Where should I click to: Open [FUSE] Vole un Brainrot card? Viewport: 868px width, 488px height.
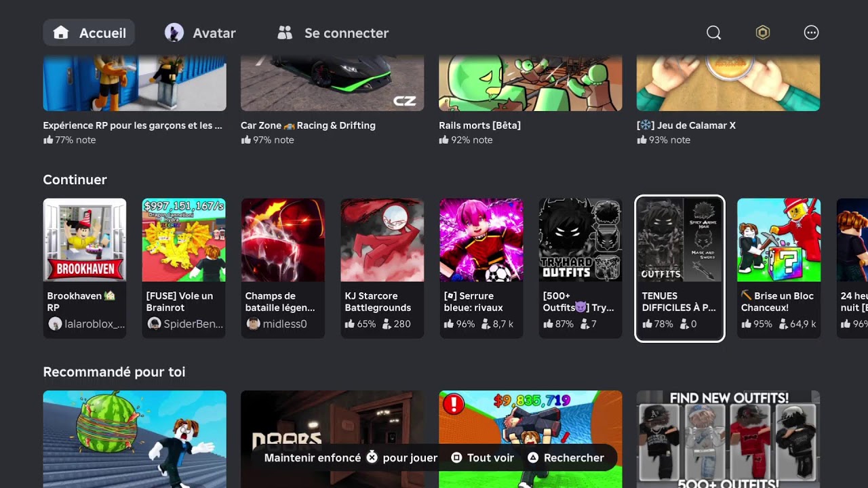click(184, 268)
